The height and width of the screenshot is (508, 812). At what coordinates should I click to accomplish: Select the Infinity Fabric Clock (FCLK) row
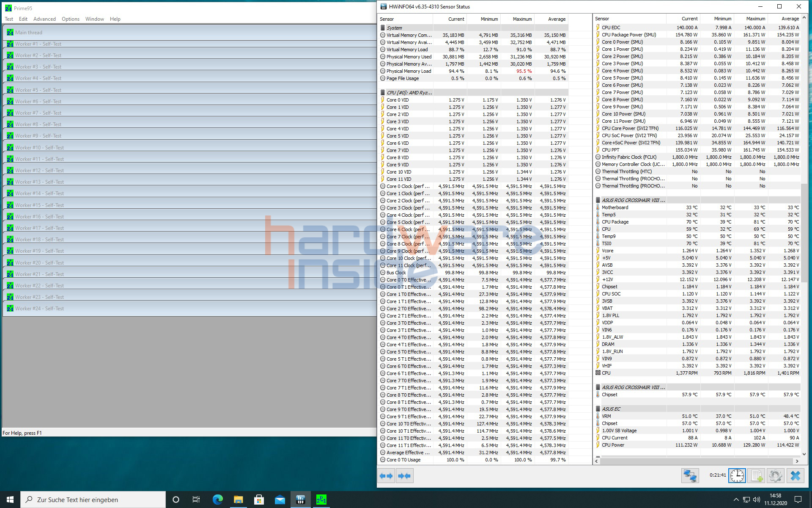point(697,157)
